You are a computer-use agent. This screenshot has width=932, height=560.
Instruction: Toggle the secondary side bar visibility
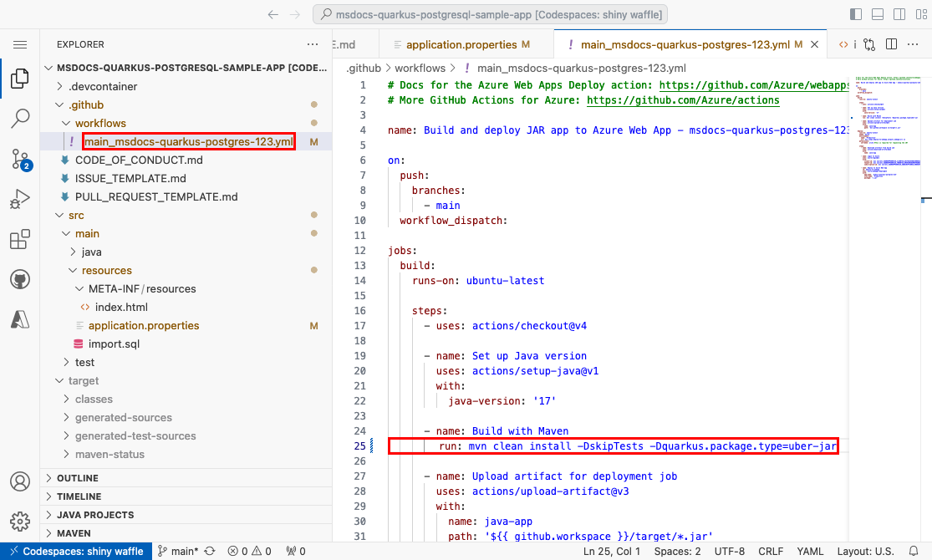click(899, 14)
